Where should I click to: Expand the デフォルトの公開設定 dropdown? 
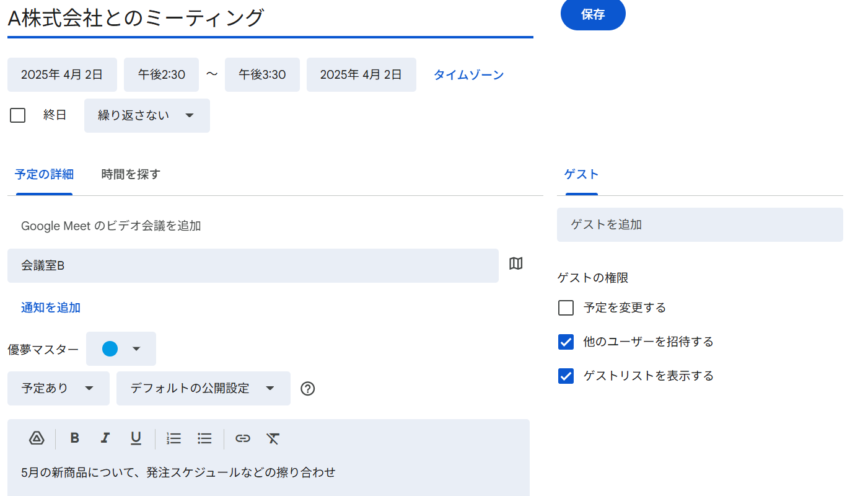tap(203, 389)
